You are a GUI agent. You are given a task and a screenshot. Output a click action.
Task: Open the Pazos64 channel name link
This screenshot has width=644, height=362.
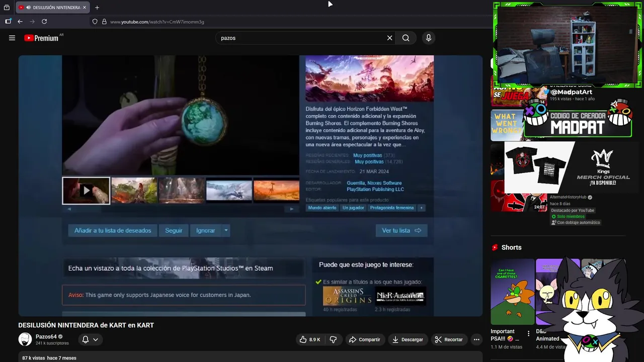point(46,337)
